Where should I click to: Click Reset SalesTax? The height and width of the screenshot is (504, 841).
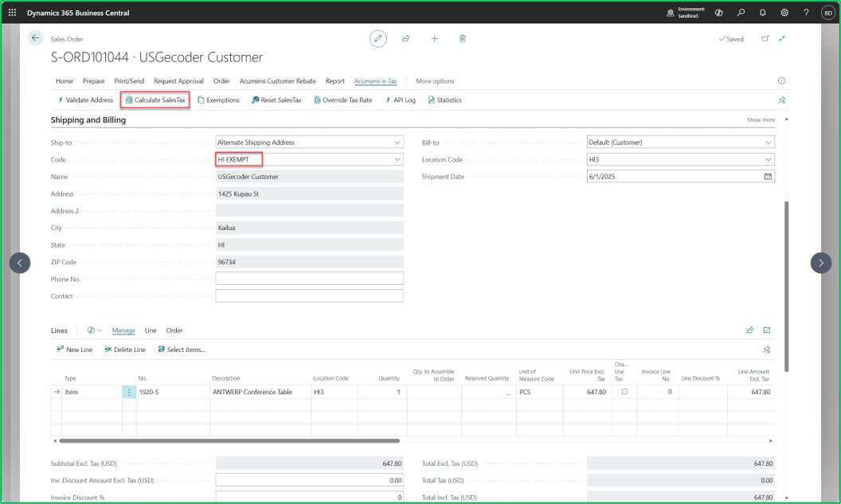(276, 100)
